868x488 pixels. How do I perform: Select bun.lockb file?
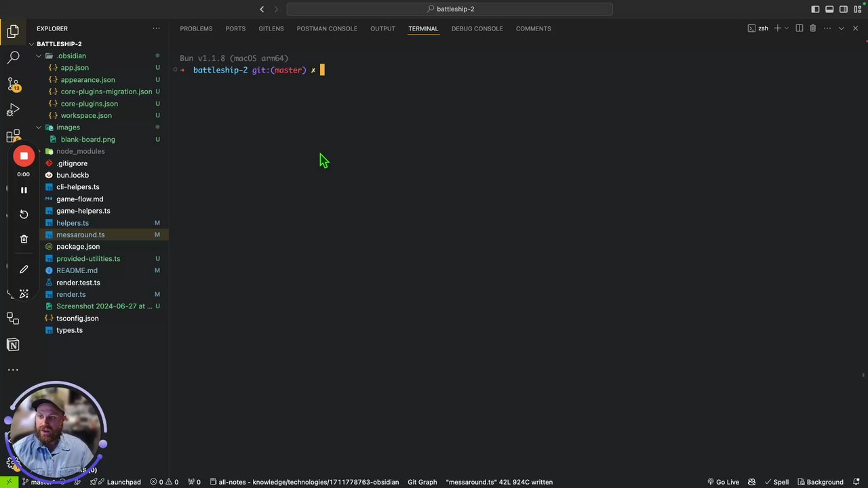coord(73,175)
